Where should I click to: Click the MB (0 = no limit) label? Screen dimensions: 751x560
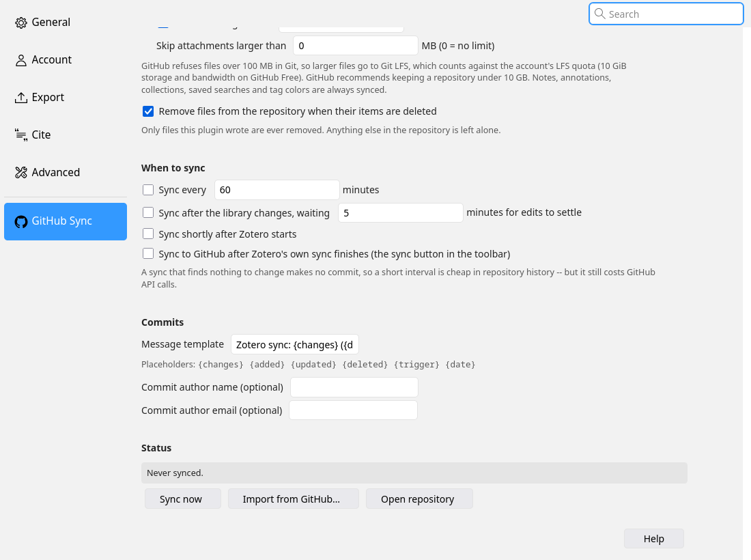[458, 46]
